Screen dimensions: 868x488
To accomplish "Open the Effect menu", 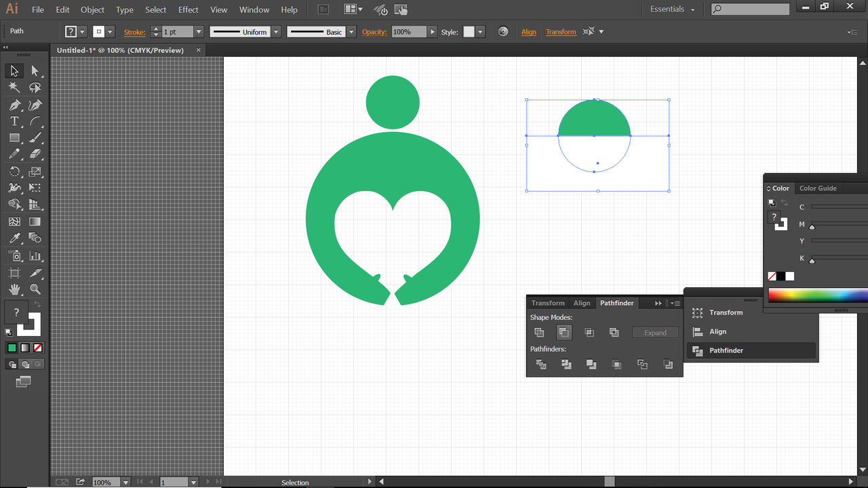I will [x=189, y=9].
